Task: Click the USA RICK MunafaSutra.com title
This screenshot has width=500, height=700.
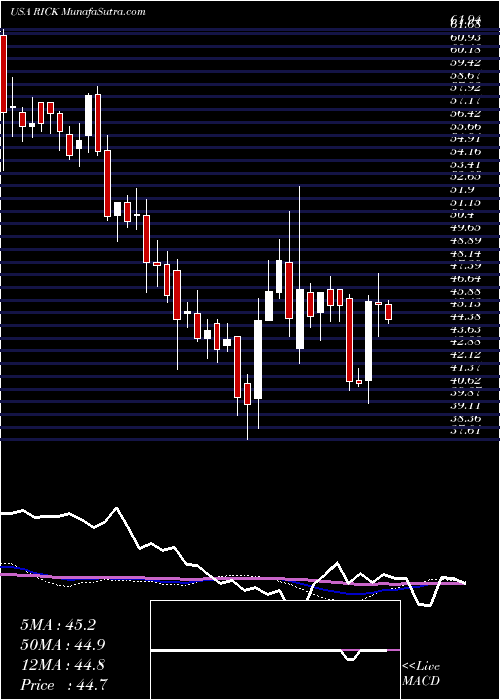Action: 78,12
